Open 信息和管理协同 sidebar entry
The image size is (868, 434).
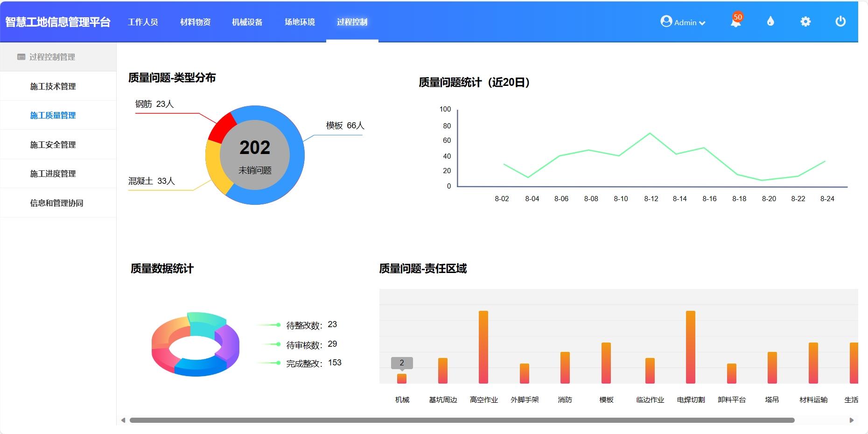point(56,203)
